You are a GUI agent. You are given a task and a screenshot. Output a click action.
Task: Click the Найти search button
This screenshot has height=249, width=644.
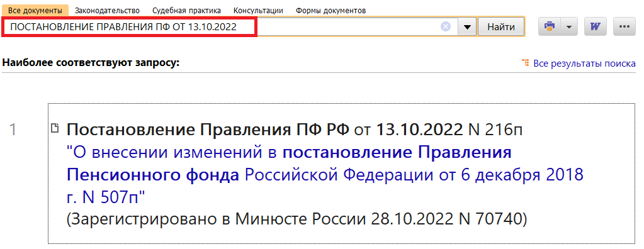(501, 27)
